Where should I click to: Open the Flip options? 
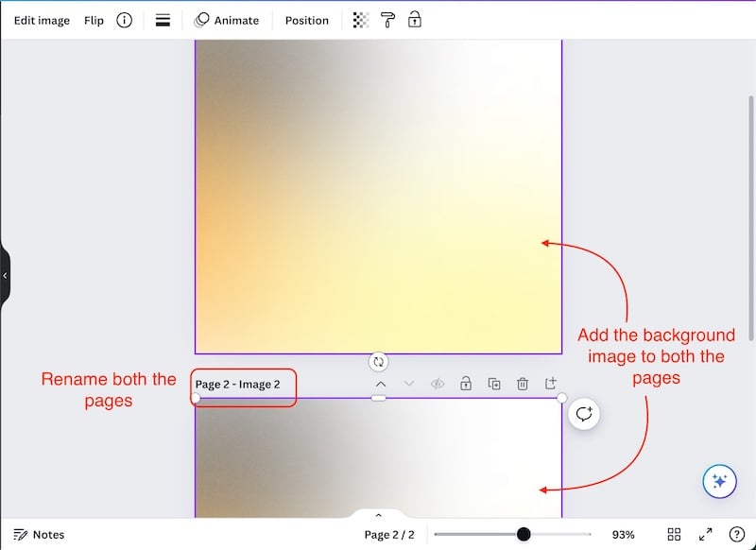pos(94,19)
